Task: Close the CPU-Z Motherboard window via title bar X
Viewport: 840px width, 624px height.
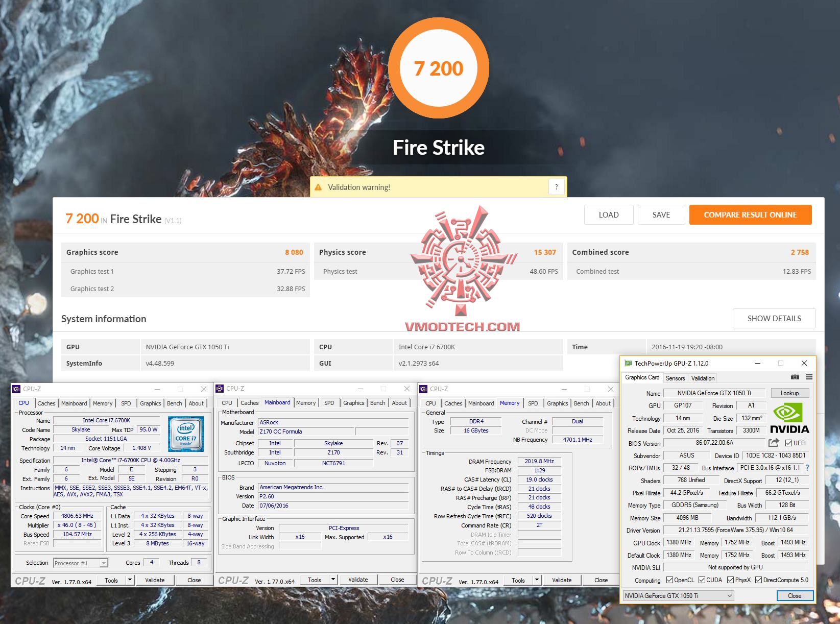Action: (x=407, y=389)
